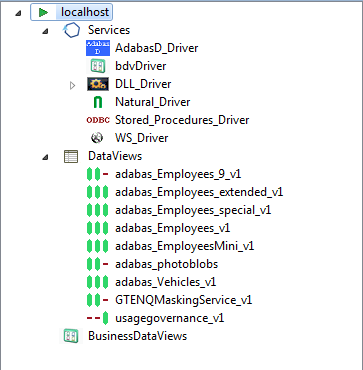Select the WS_Driver label
Image resolution: width=363 pixels, height=370 pixels.
tap(142, 138)
